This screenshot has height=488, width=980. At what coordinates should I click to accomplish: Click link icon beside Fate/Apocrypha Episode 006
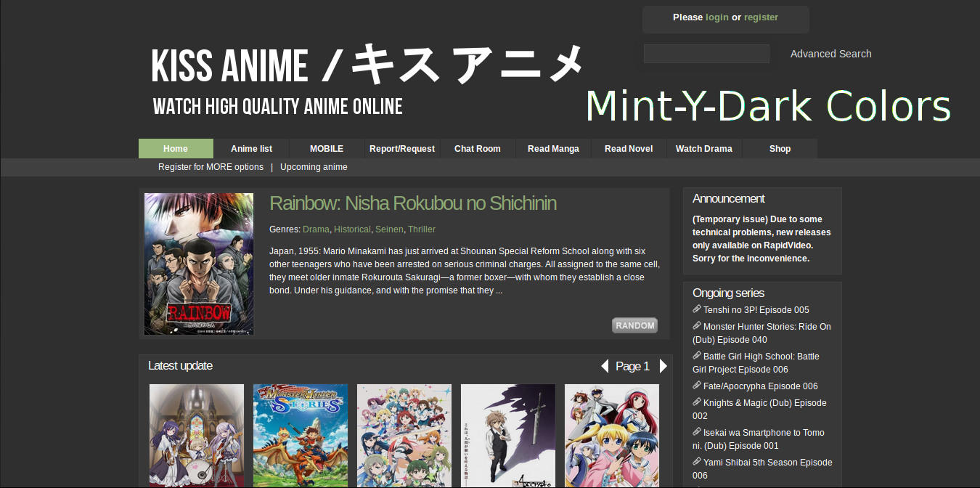[697, 386]
